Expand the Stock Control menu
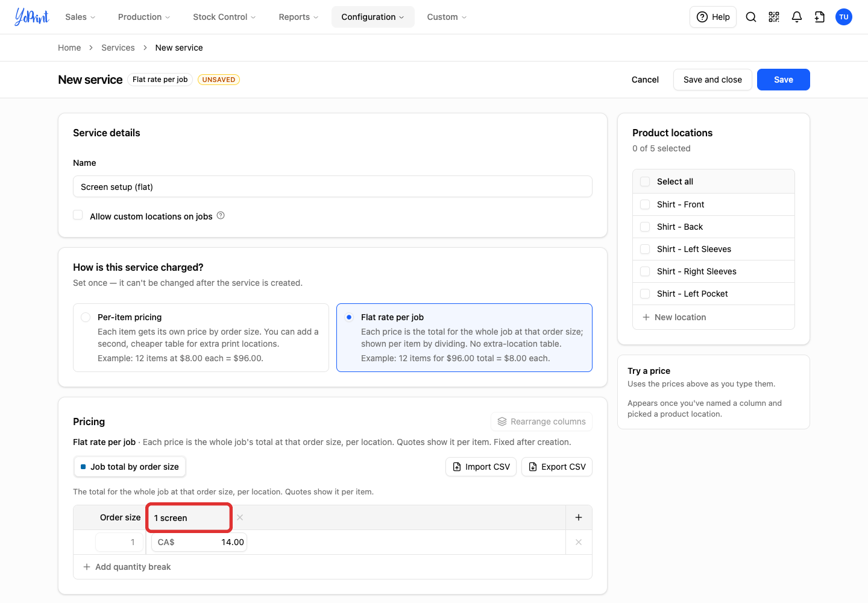The width and height of the screenshot is (868, 603). click(x=224, y=17)
